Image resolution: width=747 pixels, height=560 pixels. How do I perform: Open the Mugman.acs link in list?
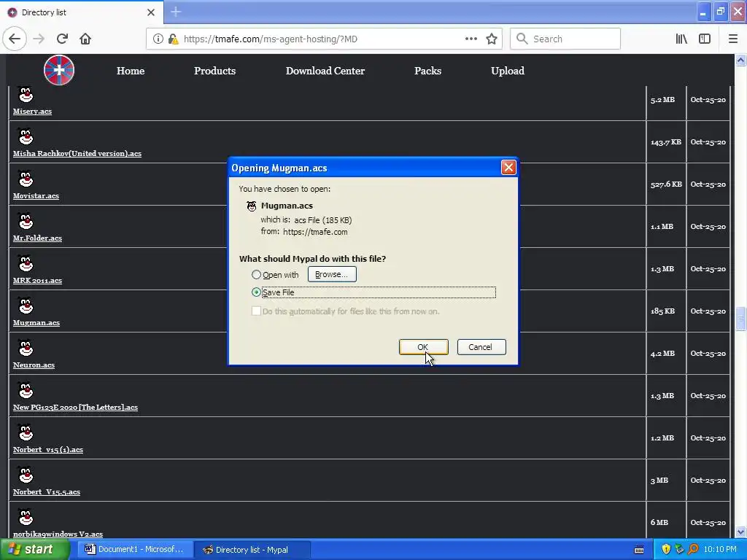point(36,323)
